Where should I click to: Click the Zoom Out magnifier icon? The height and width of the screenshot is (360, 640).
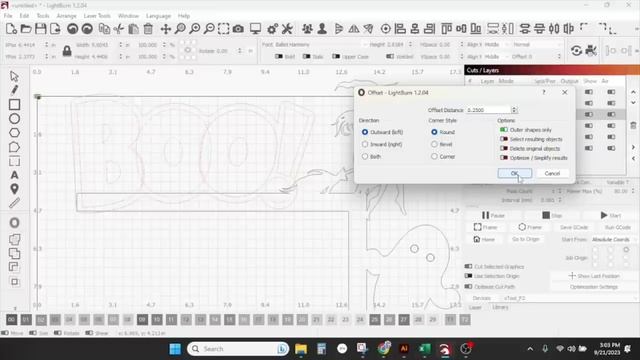(209, 29)
